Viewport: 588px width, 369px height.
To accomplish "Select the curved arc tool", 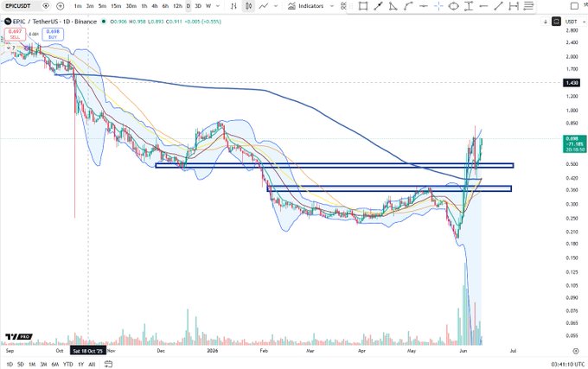I will [x=408, y=6].
